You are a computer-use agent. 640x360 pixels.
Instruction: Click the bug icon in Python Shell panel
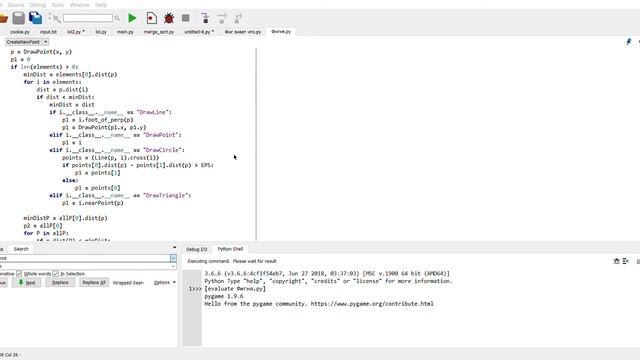coord(616,261)
